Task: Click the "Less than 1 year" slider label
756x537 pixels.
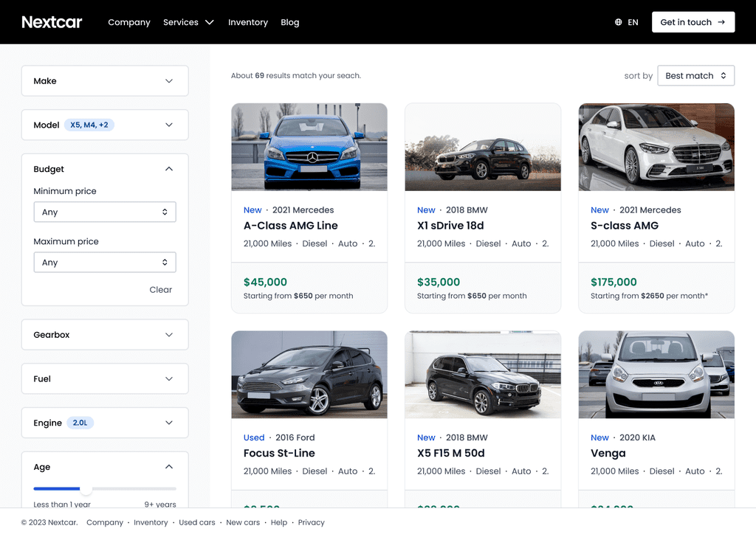Action: click(62, 505)
